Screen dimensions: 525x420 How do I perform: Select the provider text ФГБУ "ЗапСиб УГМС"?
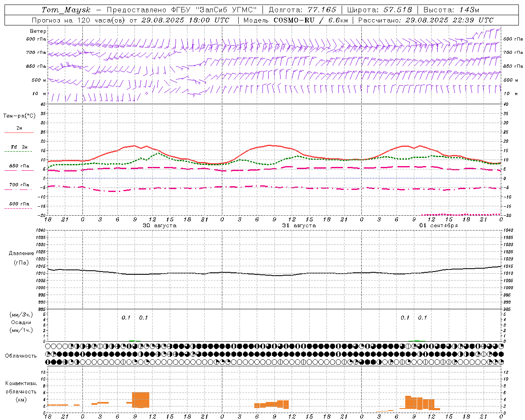[214, 10]
